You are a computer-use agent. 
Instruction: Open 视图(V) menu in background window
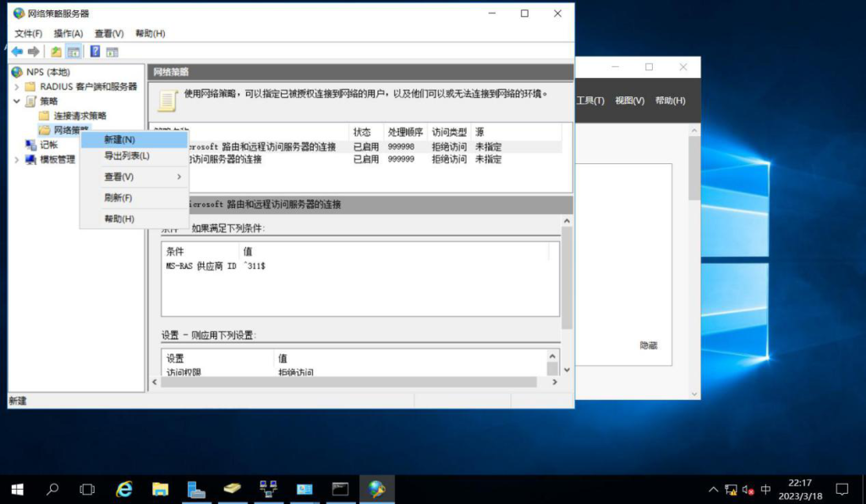click(x=629, y=101)
